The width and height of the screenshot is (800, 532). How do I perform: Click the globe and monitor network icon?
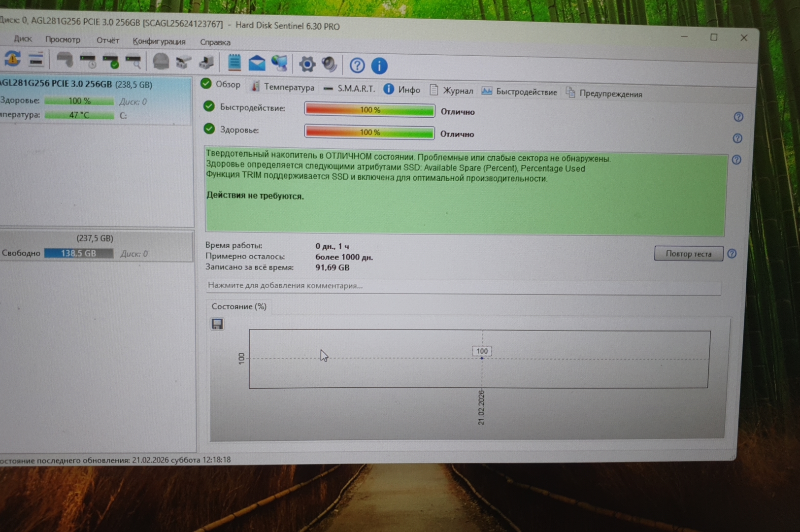[x=279, y=63]
